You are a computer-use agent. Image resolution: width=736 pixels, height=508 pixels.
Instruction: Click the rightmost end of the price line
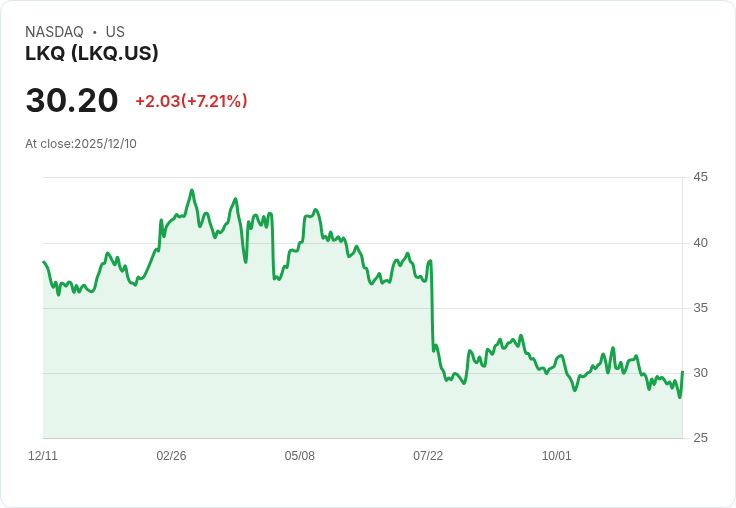tap(682, 372)
